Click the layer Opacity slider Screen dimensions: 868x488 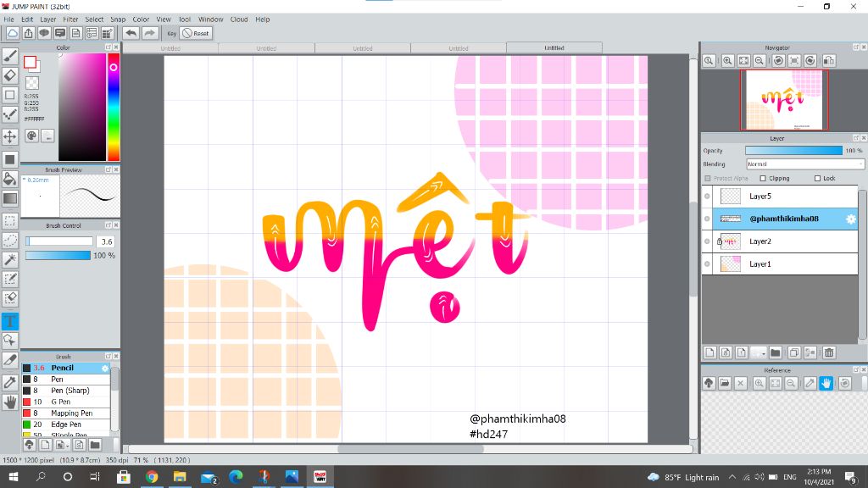click(x=793, y=151)
